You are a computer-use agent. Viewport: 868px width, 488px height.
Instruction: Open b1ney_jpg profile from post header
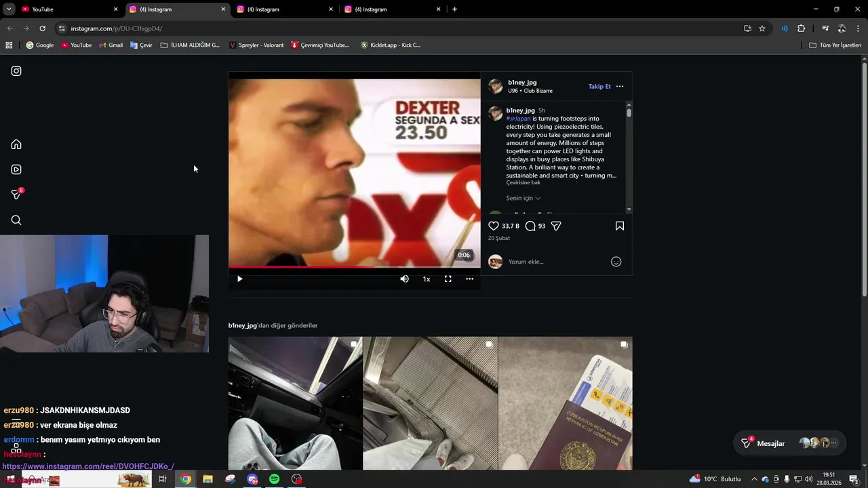point(522,83)
